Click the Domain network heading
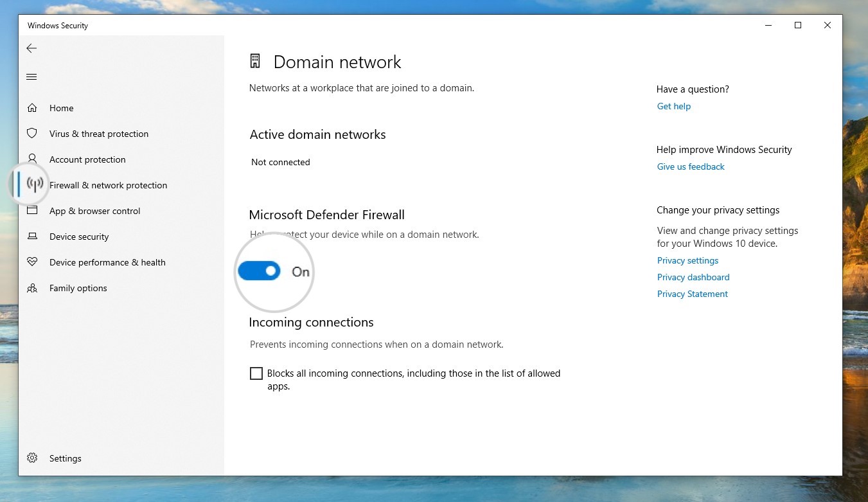Image resolution: width=868 pixels, height=502 pixels. tap(337, 62)
